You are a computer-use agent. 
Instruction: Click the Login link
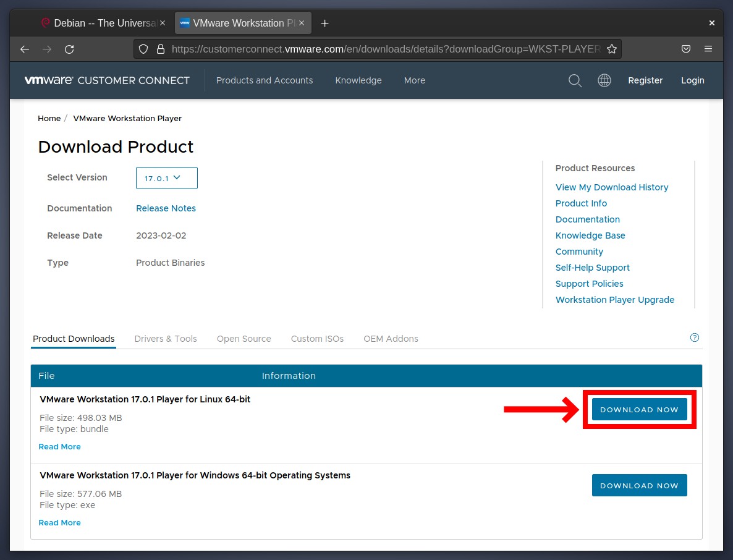(693, 80)
